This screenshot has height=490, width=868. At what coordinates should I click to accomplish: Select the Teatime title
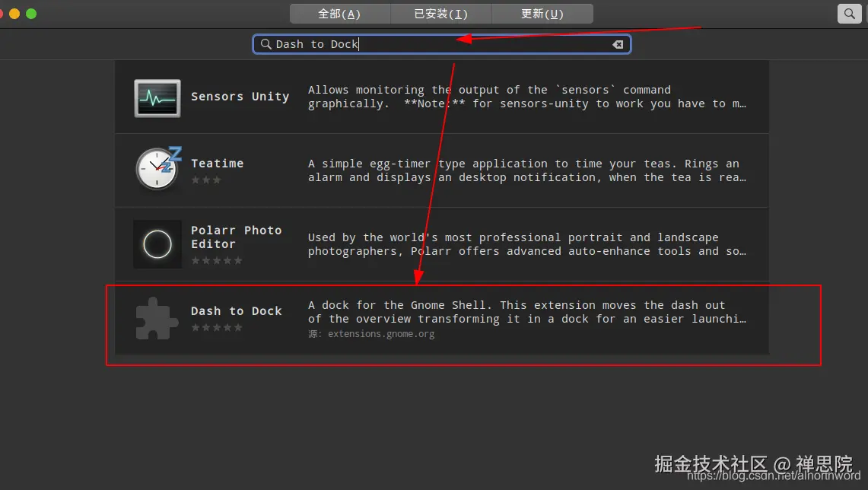pyautogui.click(x=217, y=164)
